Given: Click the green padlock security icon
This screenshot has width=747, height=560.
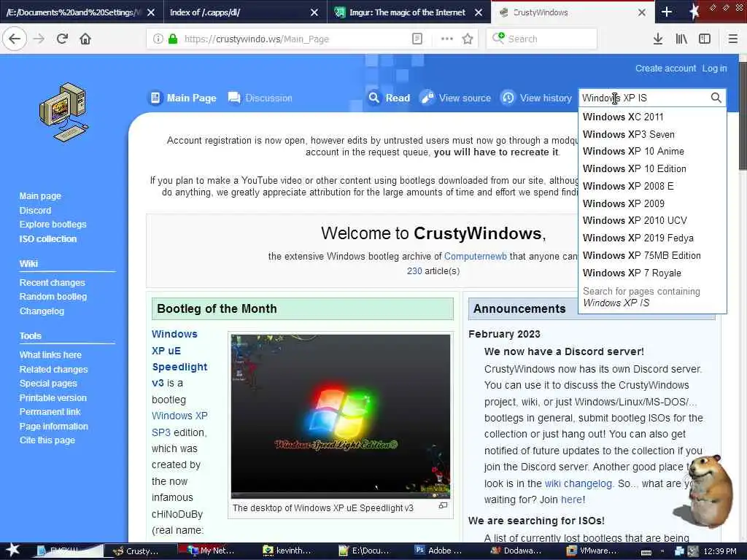Looking at the screenshot, I should (x=173, y=39).
